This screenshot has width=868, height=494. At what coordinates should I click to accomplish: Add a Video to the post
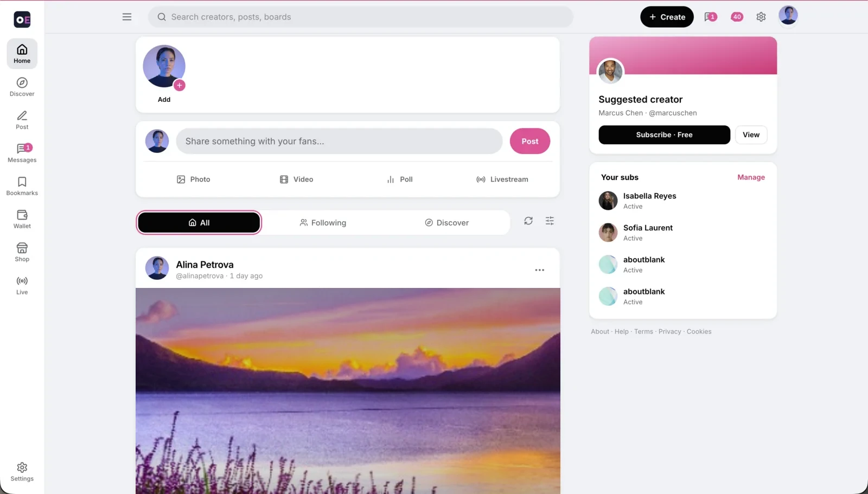[x=296, y=179]
